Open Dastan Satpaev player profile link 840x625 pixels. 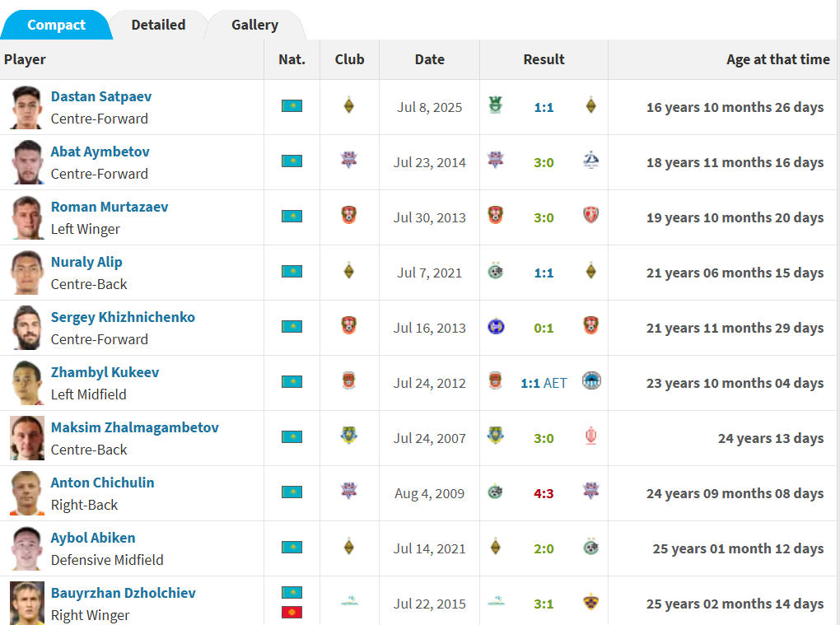tap(101, 96)
